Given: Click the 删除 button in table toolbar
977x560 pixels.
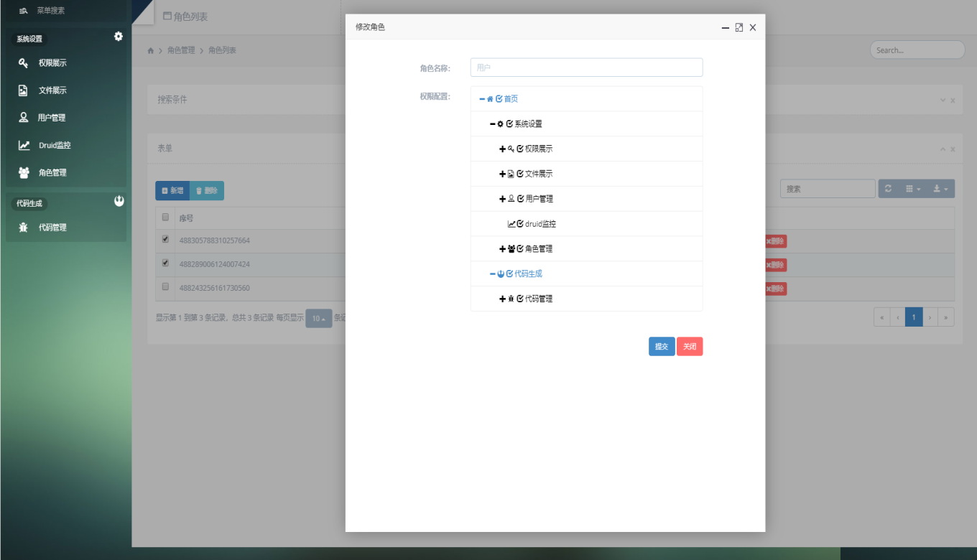Looking at the screenshot, I should [207, 191].
